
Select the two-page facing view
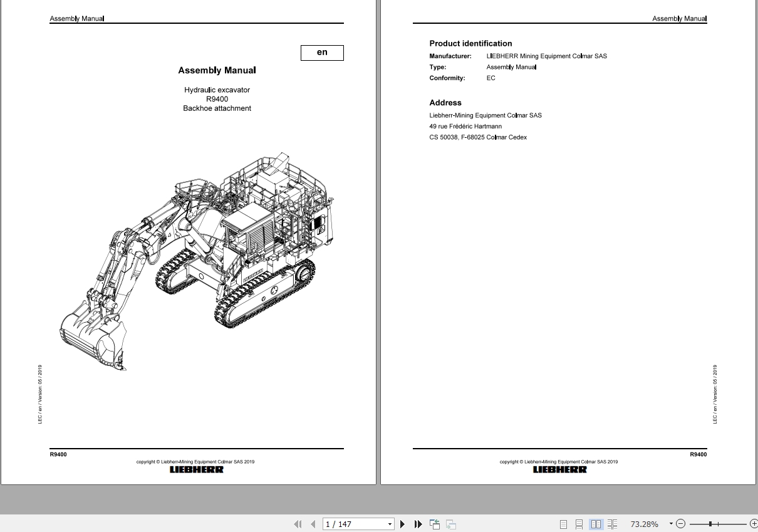tap(596, 524)
